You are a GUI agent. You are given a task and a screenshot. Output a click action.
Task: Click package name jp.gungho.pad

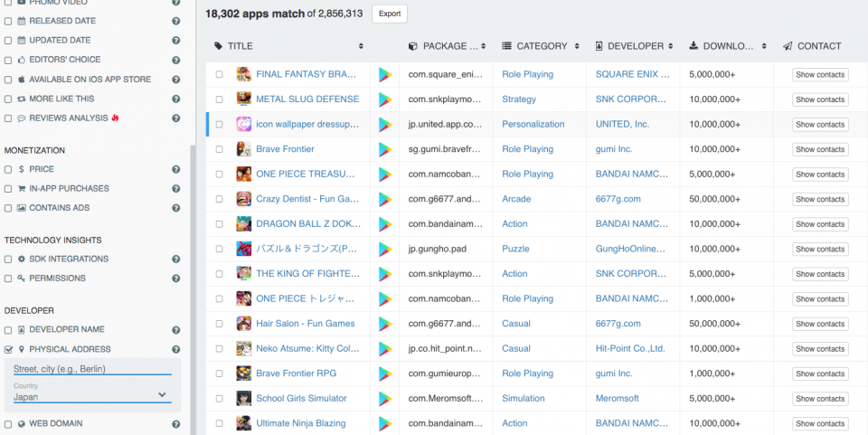click(x=438, y=249)
